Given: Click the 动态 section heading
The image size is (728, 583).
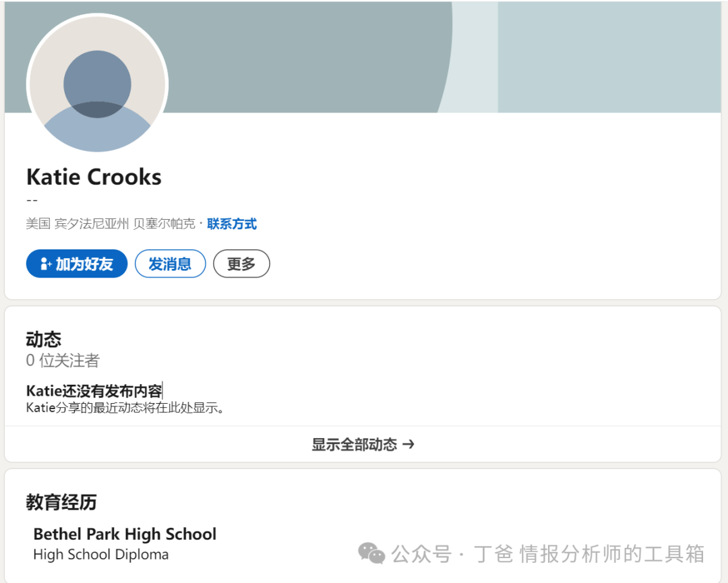Looking at the screenshot, I should [44, 339].
